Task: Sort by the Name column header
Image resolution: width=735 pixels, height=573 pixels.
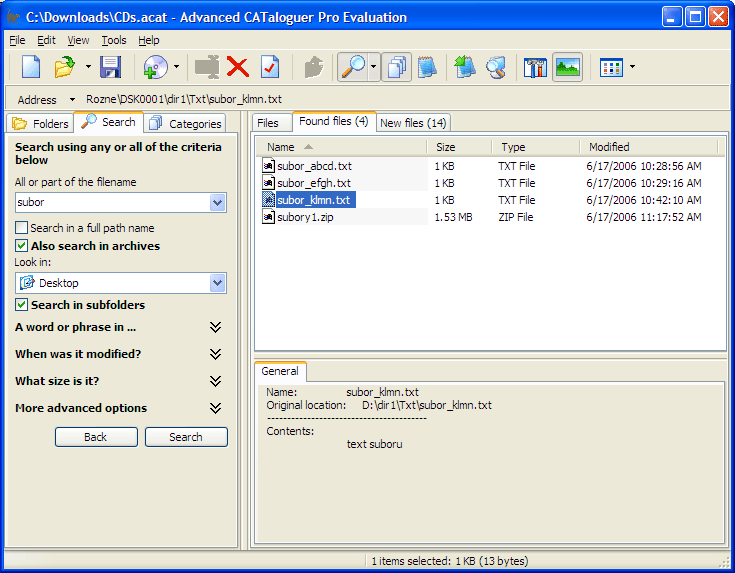Action: 342,147
